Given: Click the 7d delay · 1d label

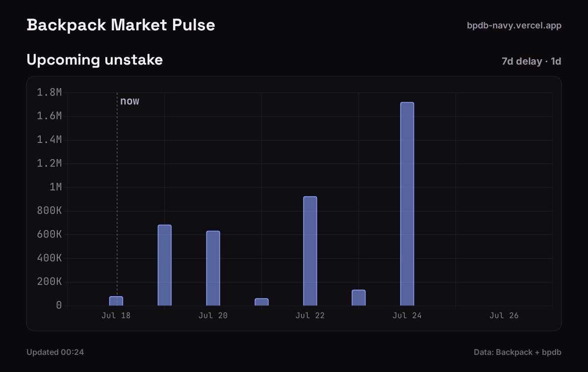Looking at the screenshot, I should (531, 61).
